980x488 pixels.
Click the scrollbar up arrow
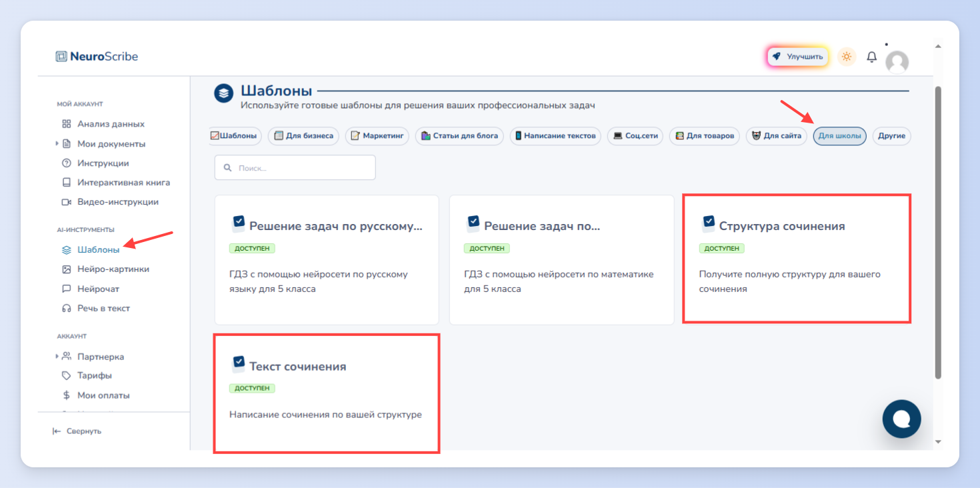938,47
